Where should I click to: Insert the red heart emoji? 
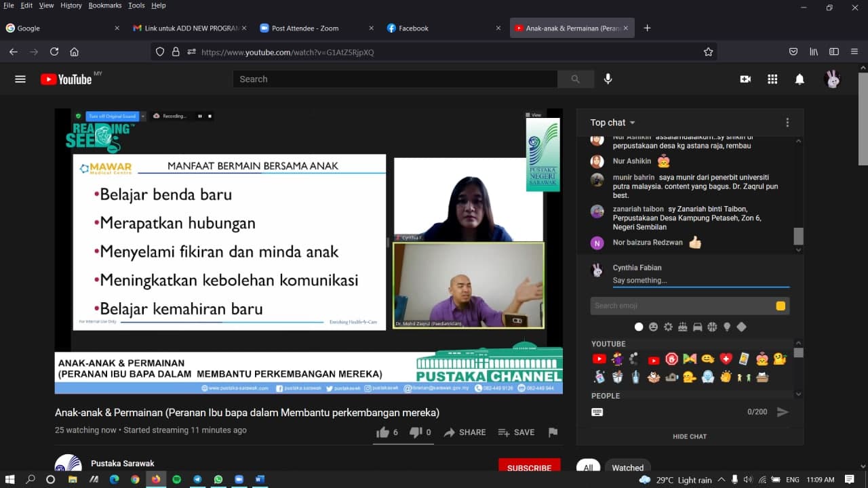(x=726, y=359)
